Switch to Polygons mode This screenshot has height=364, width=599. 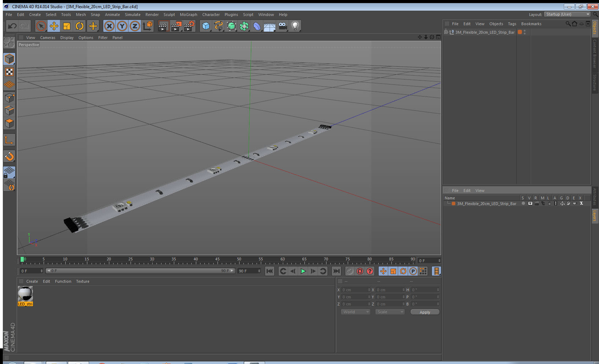pyautogui.click(x=9, y=123)
